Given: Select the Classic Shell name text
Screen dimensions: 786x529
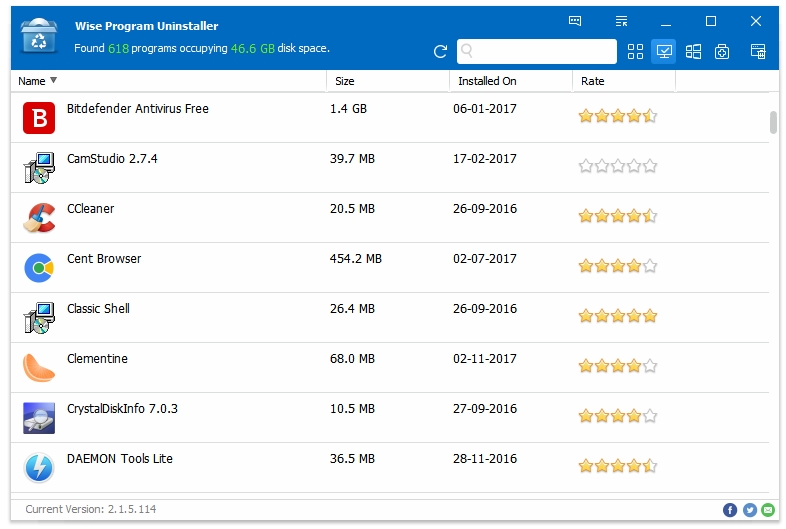Looking at the screenshot, I should click(x=98, y=309).
